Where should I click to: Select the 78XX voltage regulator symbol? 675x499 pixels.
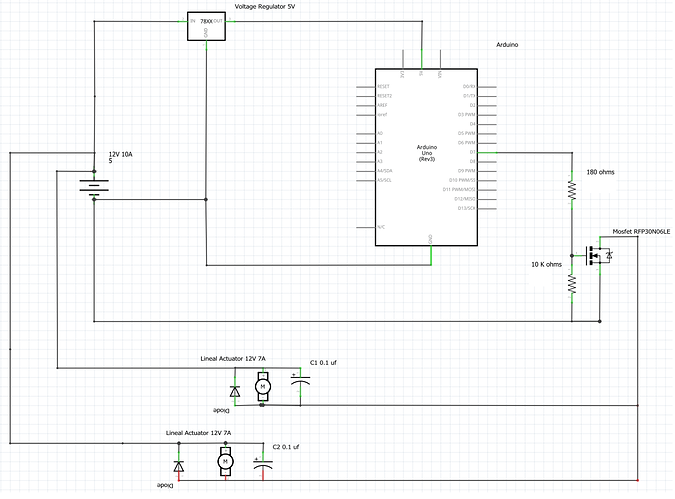tap(206, 26)
